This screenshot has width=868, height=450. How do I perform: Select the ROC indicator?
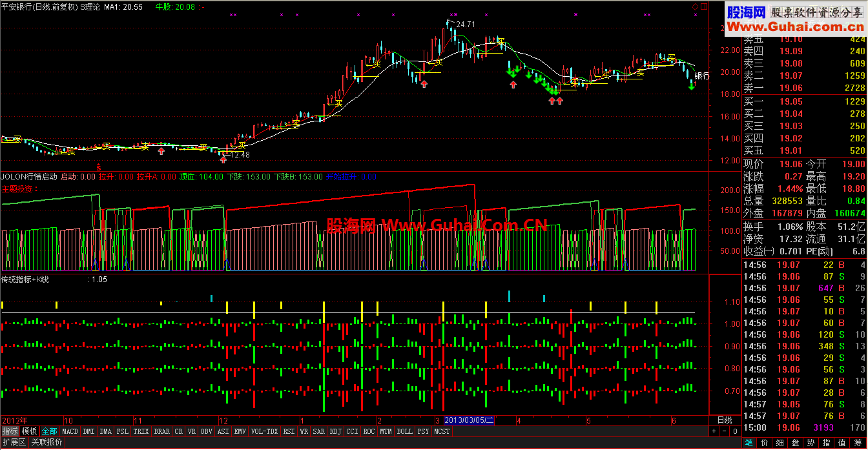(x=369, y=431)
